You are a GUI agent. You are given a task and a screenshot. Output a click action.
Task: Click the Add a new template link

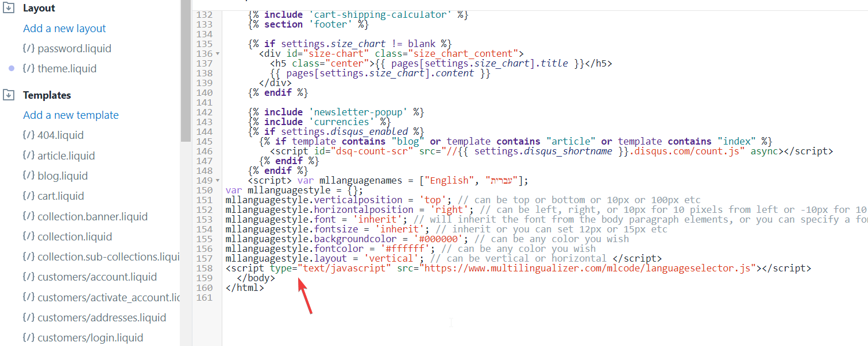coord(71,115)
